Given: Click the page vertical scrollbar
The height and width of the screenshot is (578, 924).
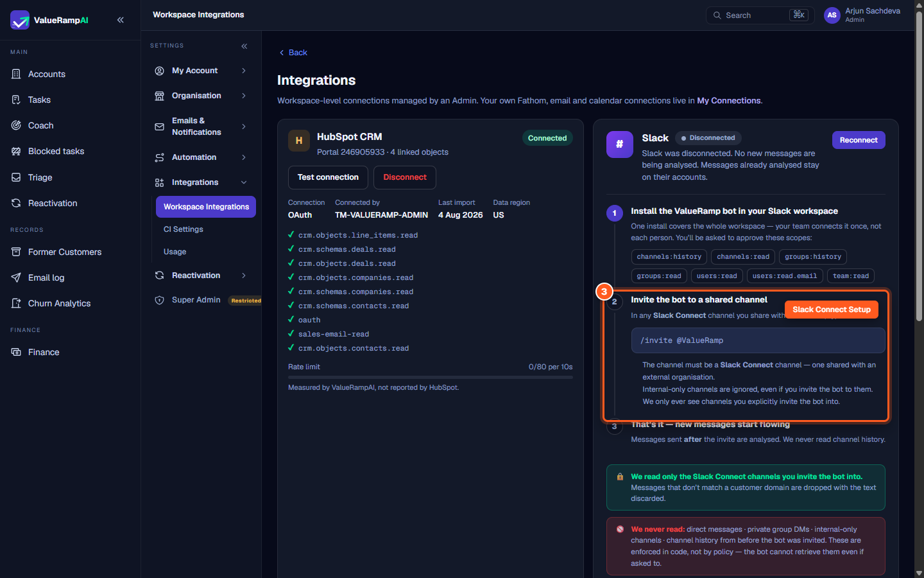Looking at the screenshot, I should pos(919,166).
